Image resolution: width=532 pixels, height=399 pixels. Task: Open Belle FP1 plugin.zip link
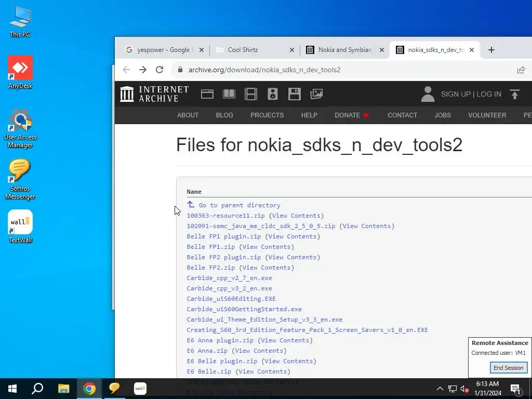[223, 236]
